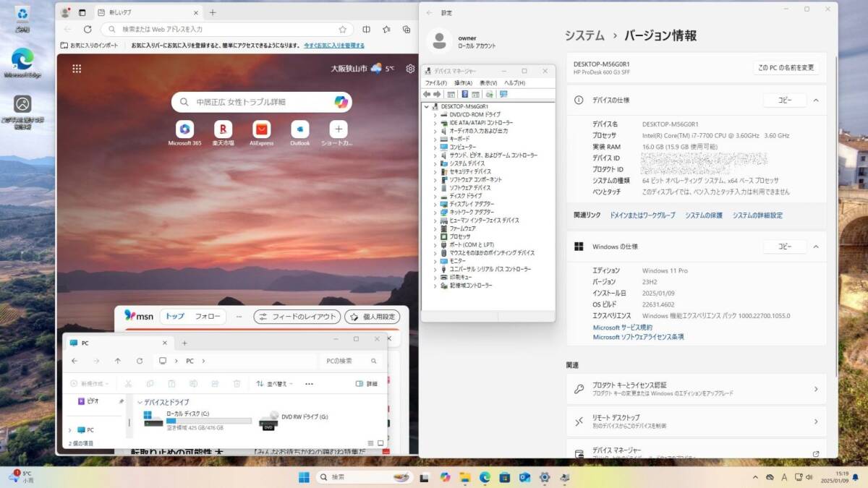Viewport: 868px width, 488px height.
Task: Open the see more ellipsis in File Explorer
Action: [x=309, y=384]
